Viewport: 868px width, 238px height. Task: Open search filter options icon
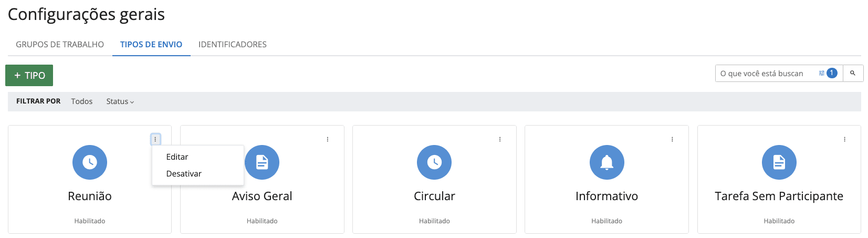click(x=822, y=74)
